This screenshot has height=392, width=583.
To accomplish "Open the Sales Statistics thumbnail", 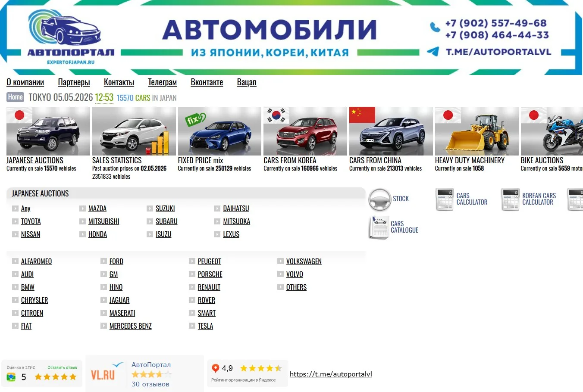I will click(134, 131).
